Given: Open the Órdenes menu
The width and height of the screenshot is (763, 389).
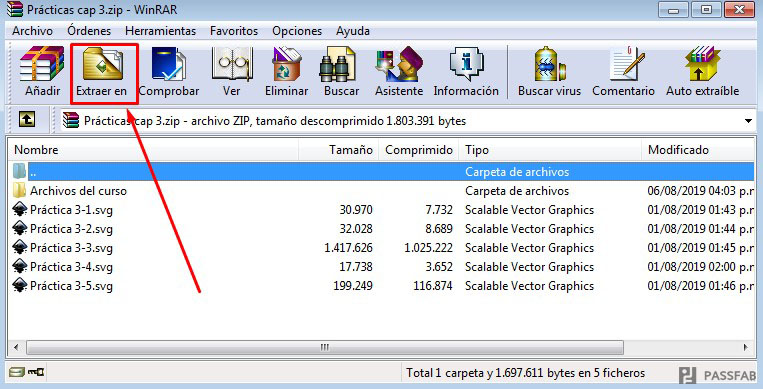Looking at the screenshot, I should pyautogui.click(x=89, y=31).
